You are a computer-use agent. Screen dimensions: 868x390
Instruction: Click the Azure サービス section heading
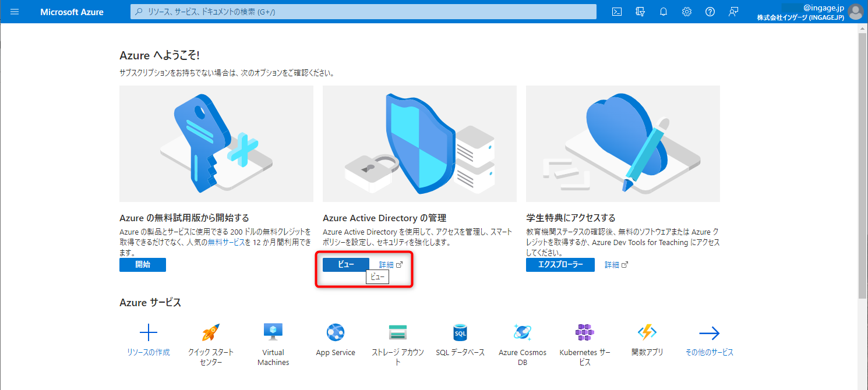[x=150, y=303]
